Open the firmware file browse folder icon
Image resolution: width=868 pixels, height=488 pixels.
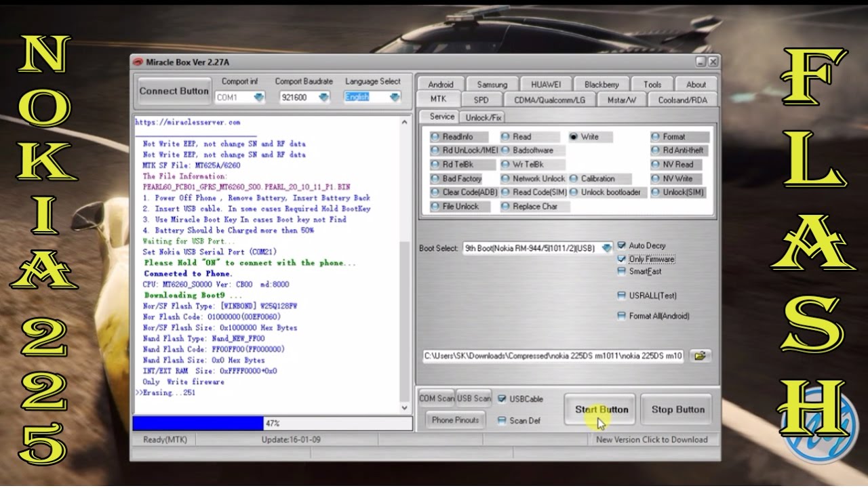701,355
